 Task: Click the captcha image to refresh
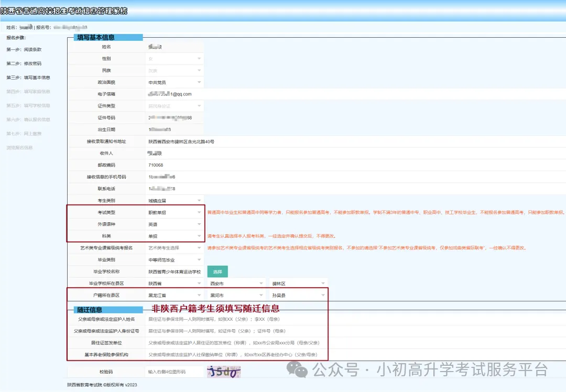click(224, 372)
